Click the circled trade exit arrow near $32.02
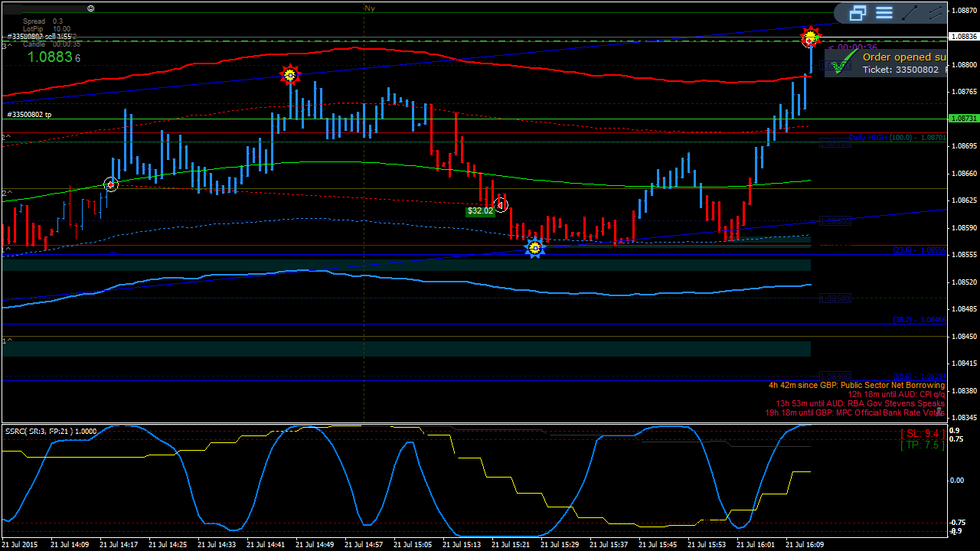 tap(501, 204)
